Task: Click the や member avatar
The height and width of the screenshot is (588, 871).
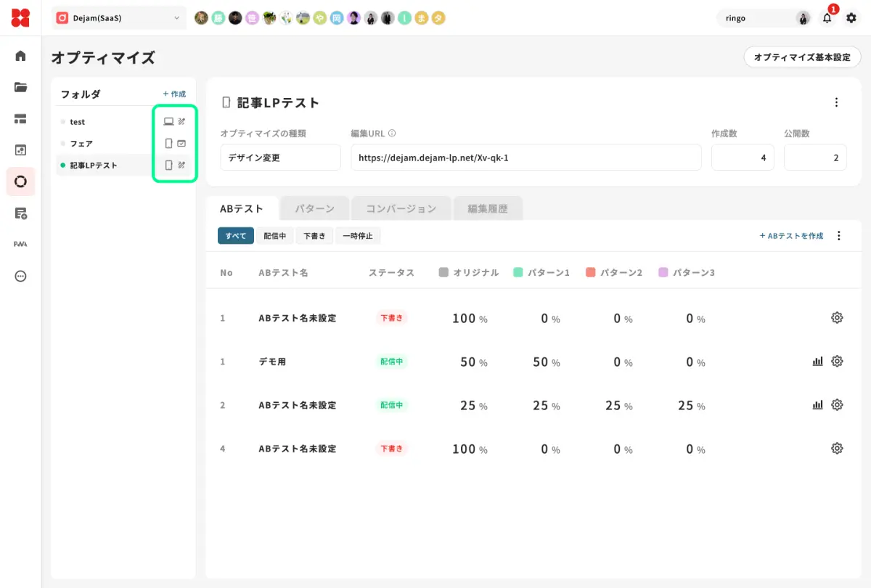Action: [319, 18]
